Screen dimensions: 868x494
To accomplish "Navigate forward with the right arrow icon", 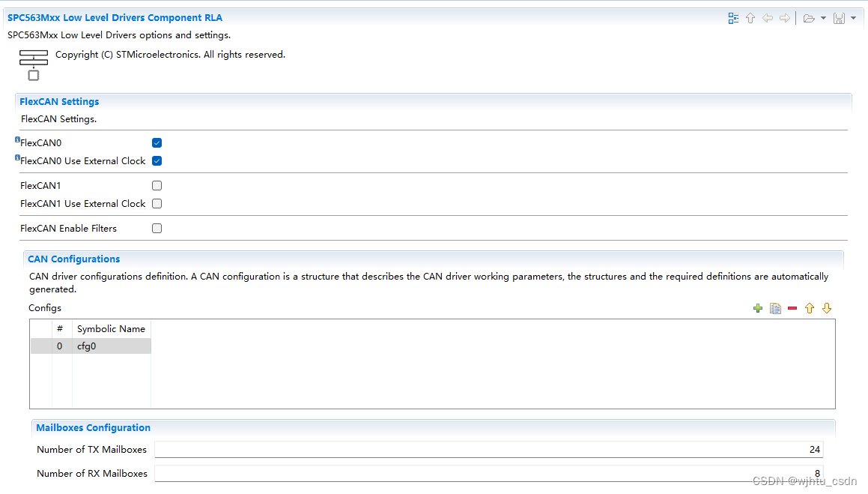I will pos(784,18).
